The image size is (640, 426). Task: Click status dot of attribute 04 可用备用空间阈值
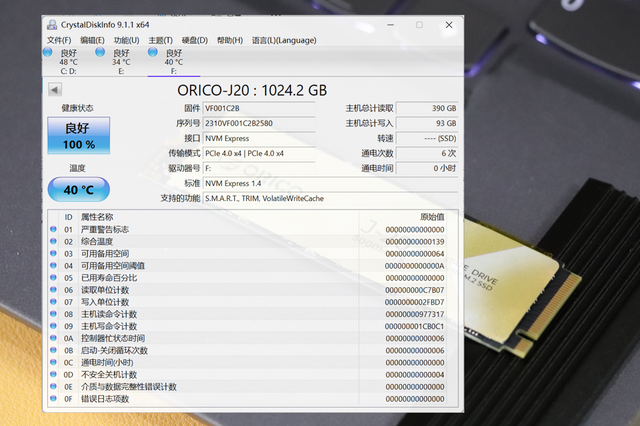click(53, 266)
